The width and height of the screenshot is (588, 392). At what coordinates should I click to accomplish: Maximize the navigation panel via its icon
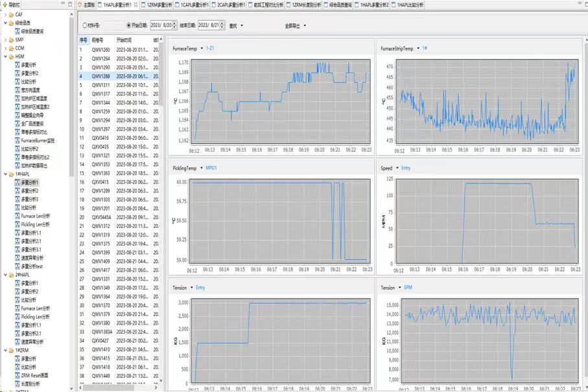(x=70, y=4)
